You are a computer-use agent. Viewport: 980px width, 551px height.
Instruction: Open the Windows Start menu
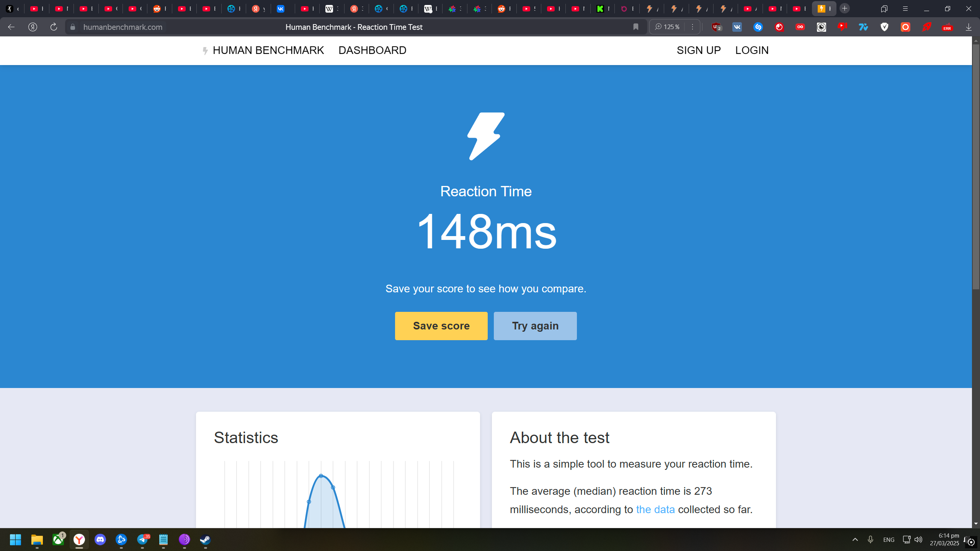(x=15, y=540)
